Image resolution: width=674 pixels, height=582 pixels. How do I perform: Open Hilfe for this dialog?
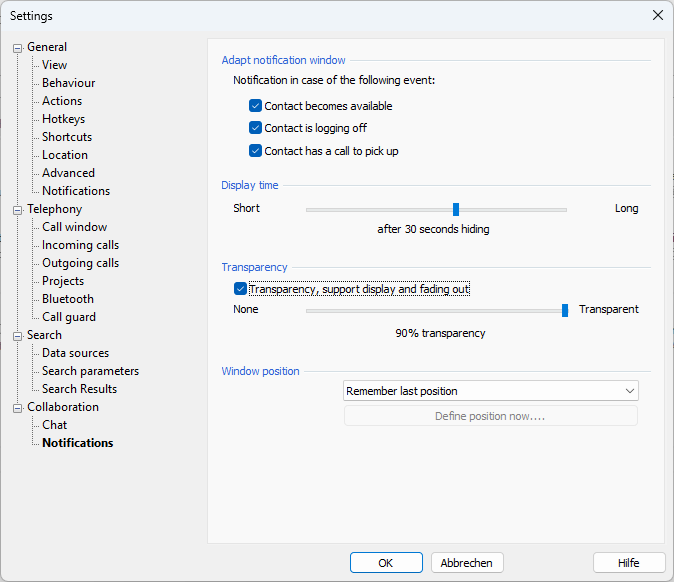click(628, 563)
